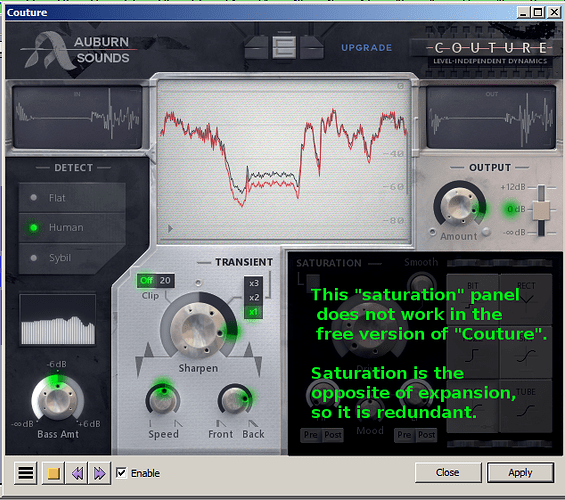Select the x1 transient multiplier
Image resolution: width=565 pixels, height=500 pixels.
point(254,312)
